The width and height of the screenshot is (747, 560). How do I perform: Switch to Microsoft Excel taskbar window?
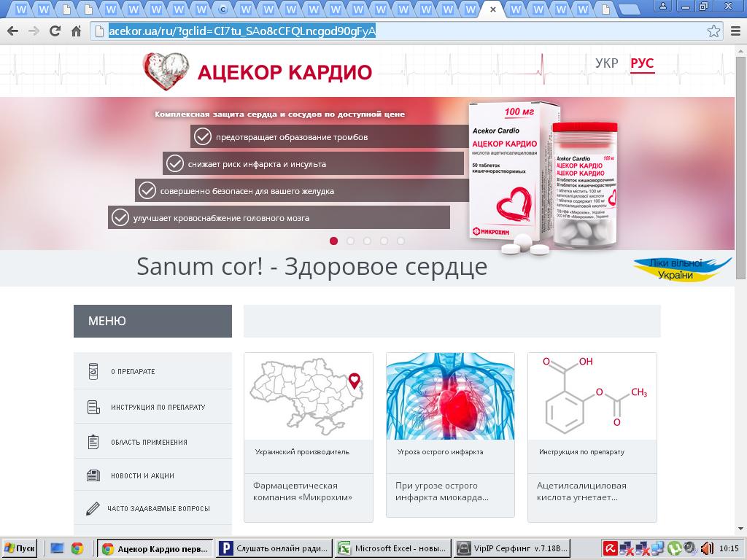click(393, 548)
